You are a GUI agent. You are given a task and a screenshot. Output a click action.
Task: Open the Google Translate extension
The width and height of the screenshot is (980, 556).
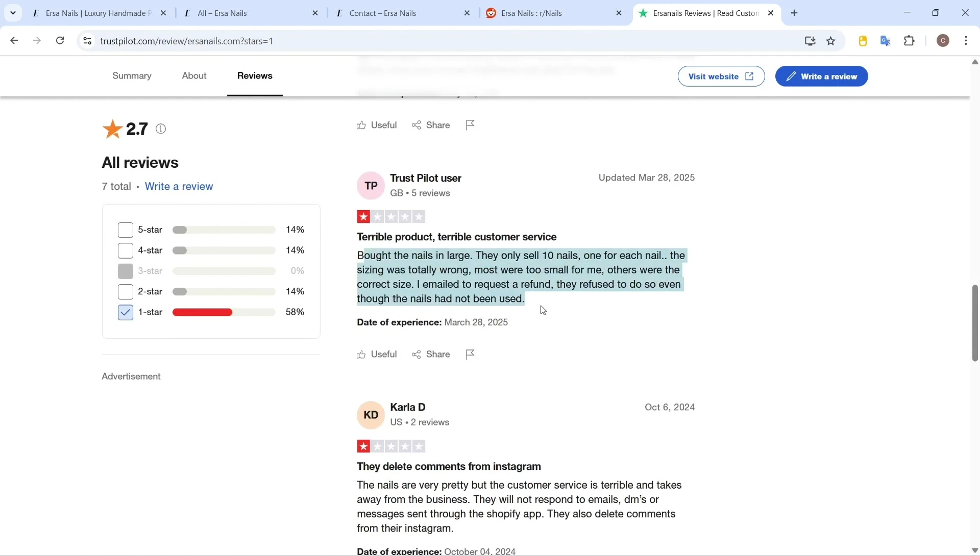[x=886, y=41]
